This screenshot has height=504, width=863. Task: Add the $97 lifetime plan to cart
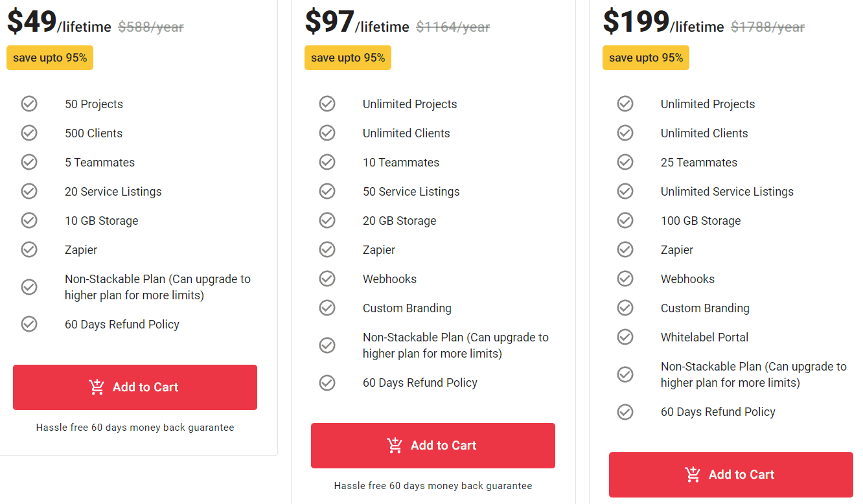click(x=433, y=445)
